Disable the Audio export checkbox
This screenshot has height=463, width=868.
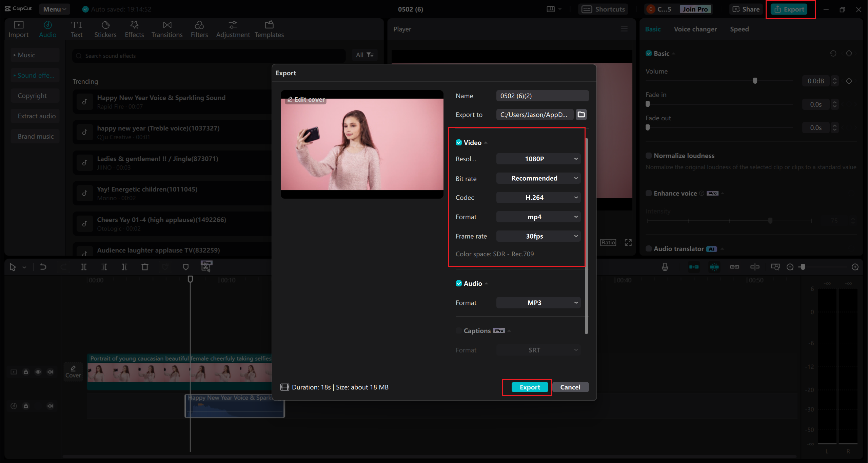pos(459,283)
